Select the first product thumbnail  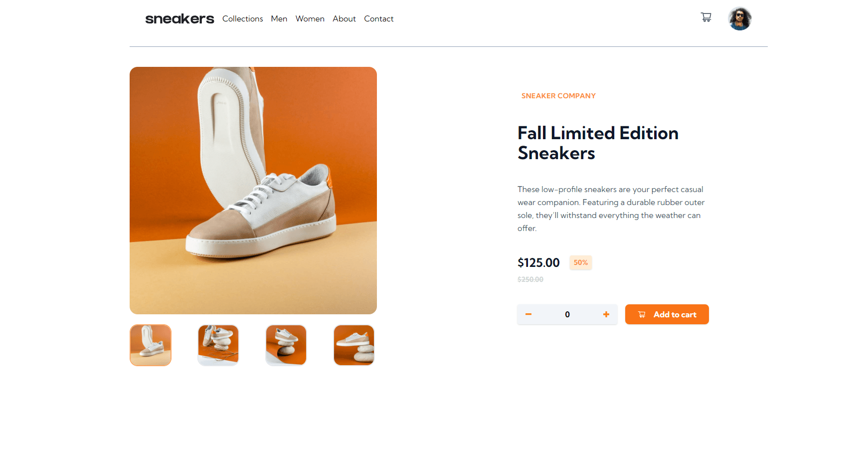tap(151, 345)
